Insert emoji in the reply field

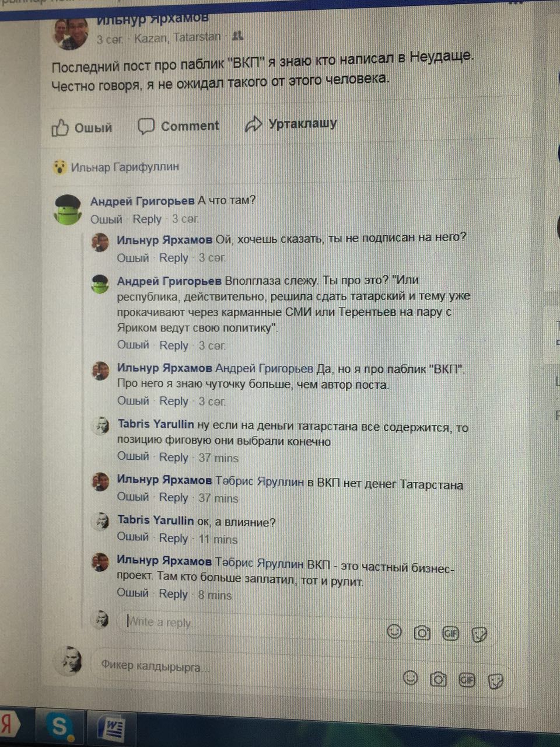tap(395, 631)
